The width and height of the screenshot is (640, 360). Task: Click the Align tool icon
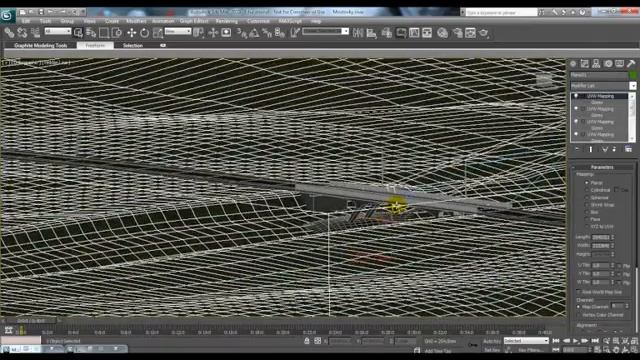coord(371,33)
